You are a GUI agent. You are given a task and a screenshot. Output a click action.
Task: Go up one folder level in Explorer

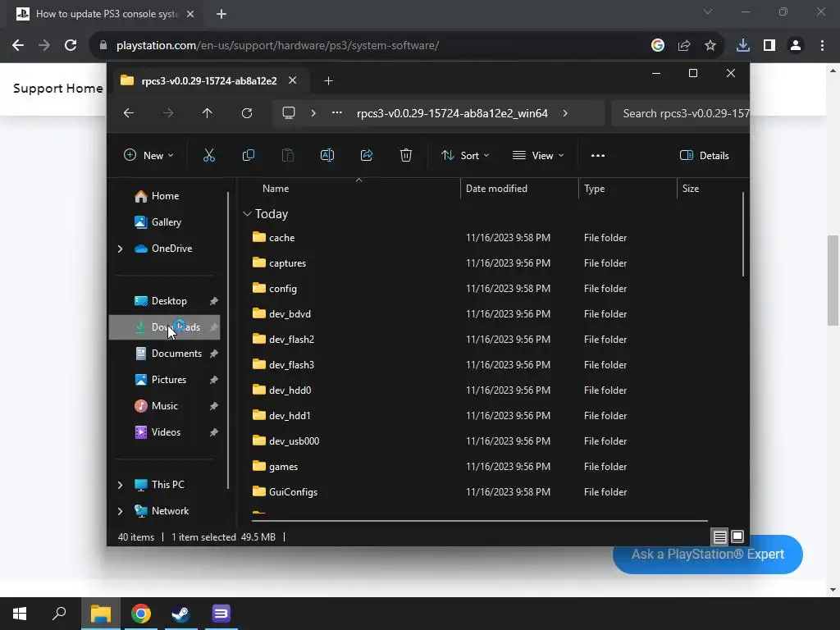coord(208,113)
